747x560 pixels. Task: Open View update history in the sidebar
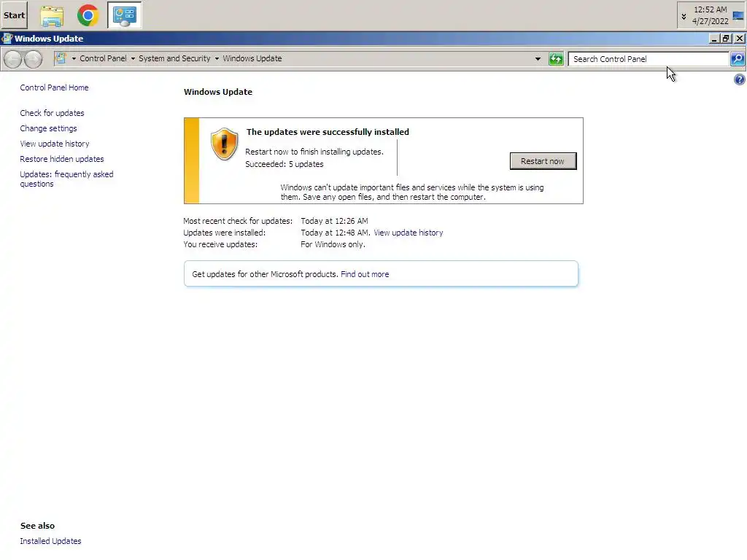click(54, 144)
